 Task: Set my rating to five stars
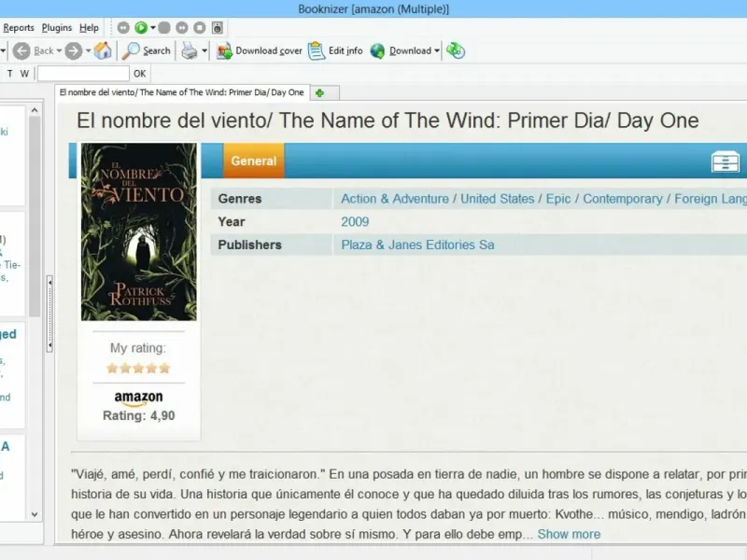(x=164, y=368)
